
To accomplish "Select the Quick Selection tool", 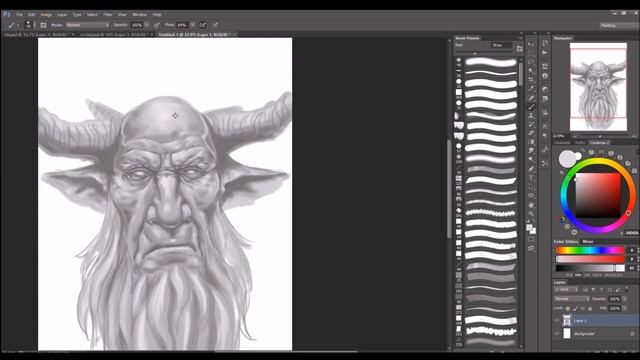I will (531, 71).
